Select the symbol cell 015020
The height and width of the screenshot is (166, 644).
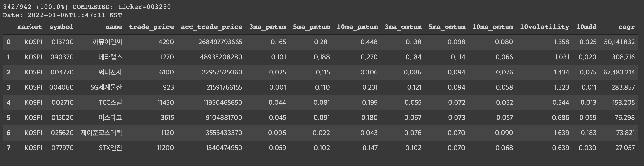coord(62,117)
